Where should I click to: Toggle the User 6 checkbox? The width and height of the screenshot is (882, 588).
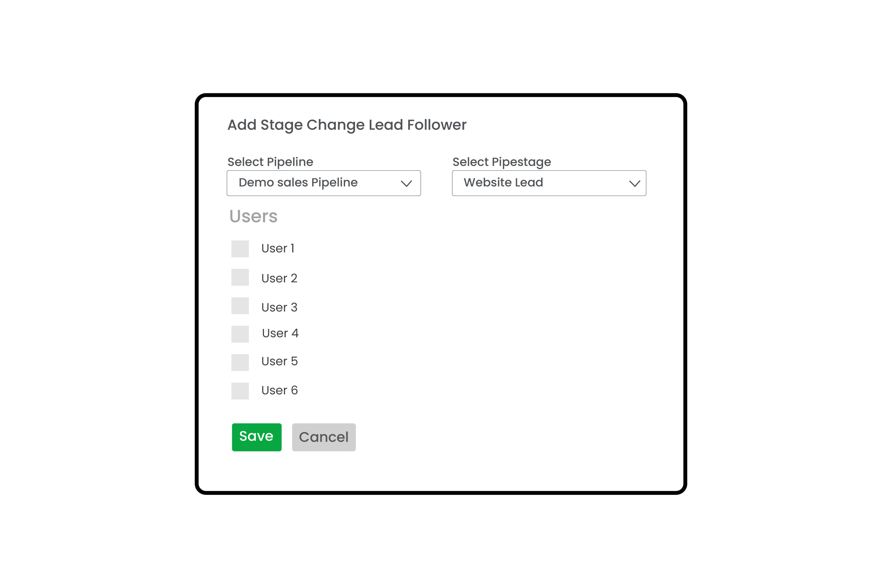pyautogui.click(x=240, y=391)
